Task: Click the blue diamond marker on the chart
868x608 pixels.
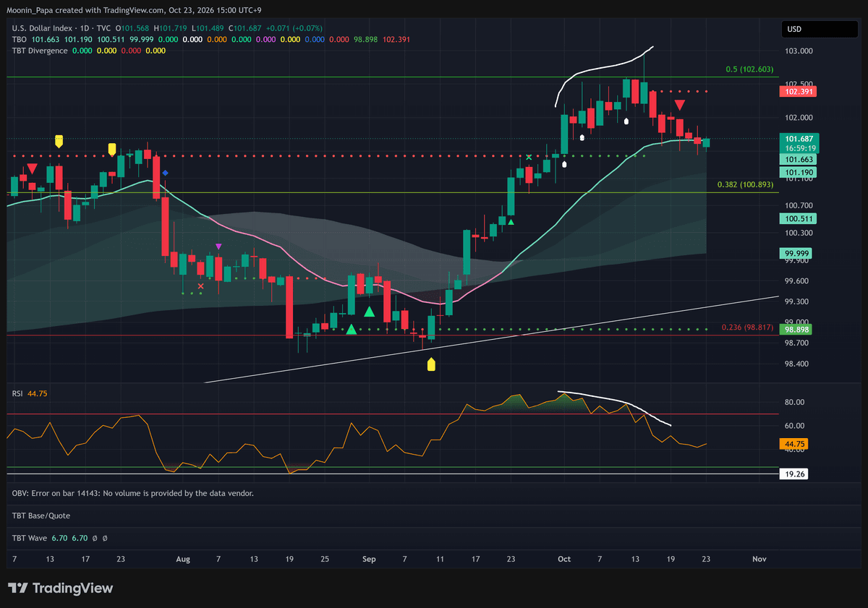Action: coord(166,173)
